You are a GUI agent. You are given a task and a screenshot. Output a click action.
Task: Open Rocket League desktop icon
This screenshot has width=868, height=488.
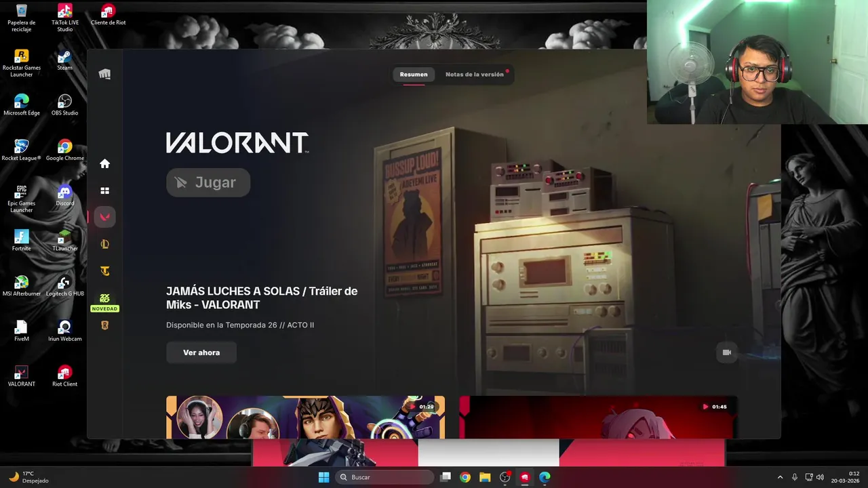pyautogui.click(x=22, y=150)
